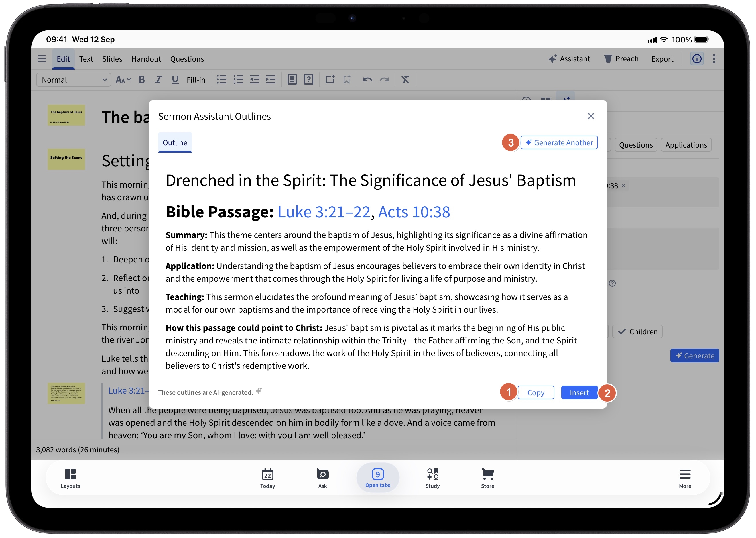
Task: Open the More menu in bottom bar
Action: 685,479
